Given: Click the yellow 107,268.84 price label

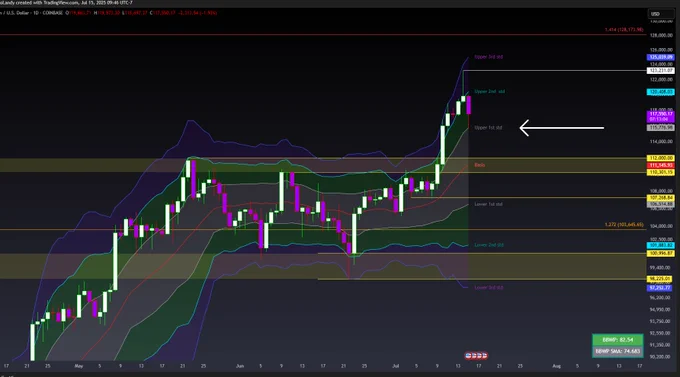Looking at the screenshot, I should 660,198.
